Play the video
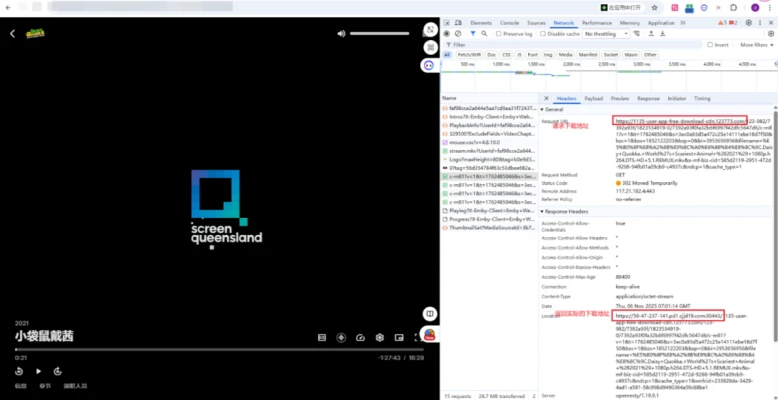779x401 pixels. (38, 371)
